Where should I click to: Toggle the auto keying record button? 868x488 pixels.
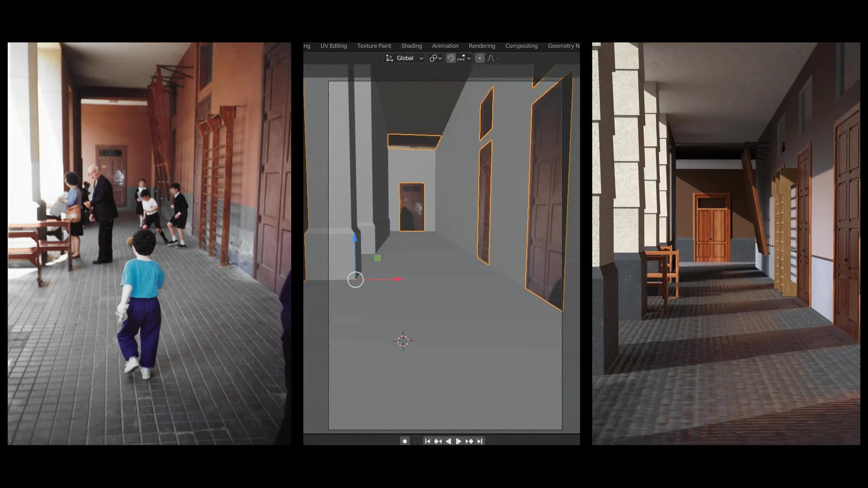[405, 441]
